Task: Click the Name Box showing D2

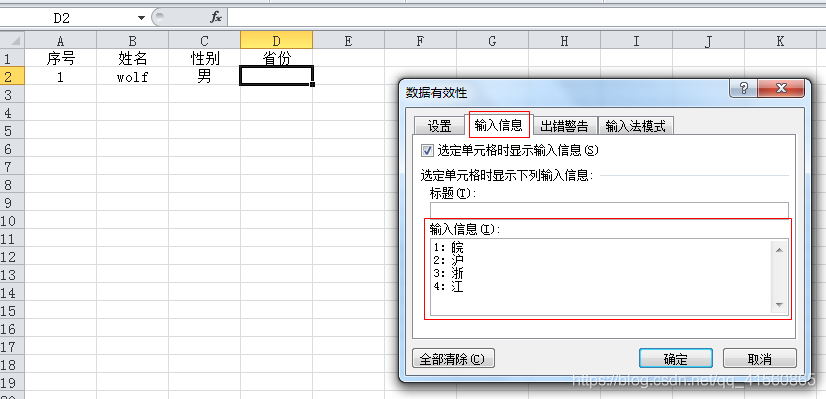Action: point(62,18)
